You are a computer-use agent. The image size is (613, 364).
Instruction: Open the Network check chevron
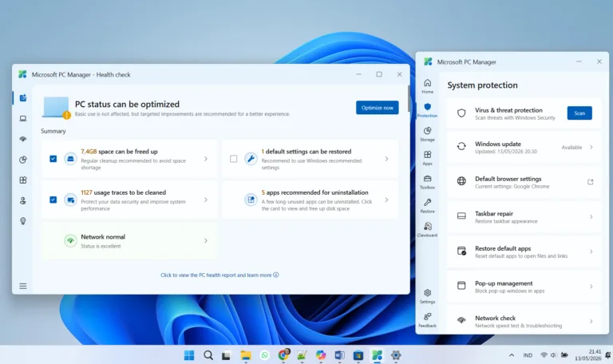[591, 321]
